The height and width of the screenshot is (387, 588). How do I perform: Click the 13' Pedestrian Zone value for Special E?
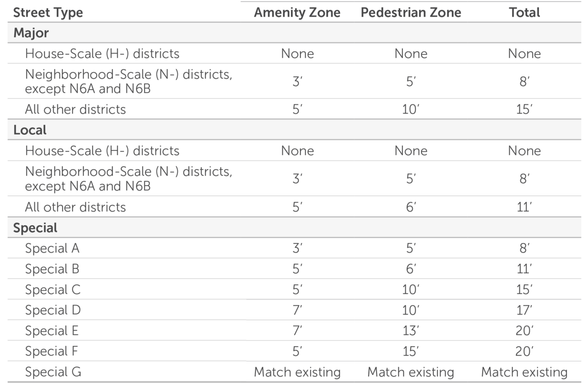coord(411,331)
